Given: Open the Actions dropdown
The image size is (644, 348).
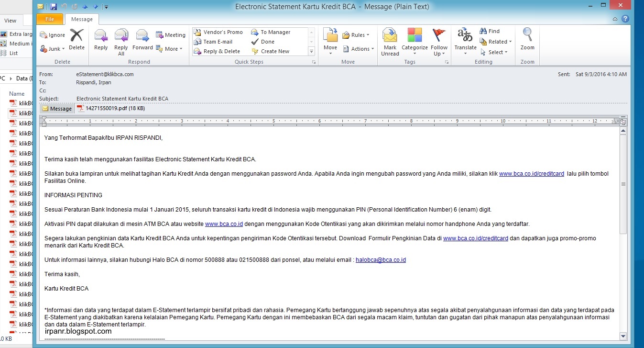Looking at the screenshot, I should 358,49.
